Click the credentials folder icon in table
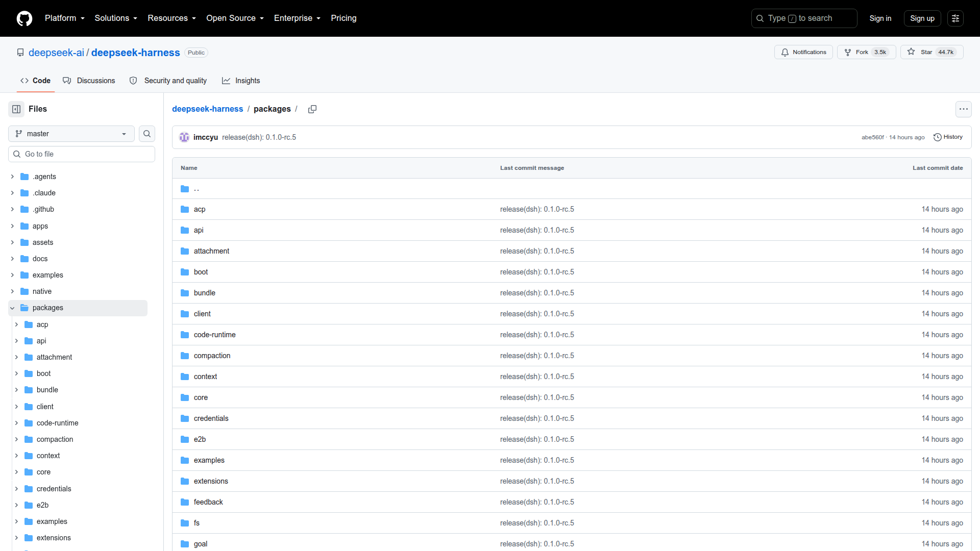 [x=185, y=418]
